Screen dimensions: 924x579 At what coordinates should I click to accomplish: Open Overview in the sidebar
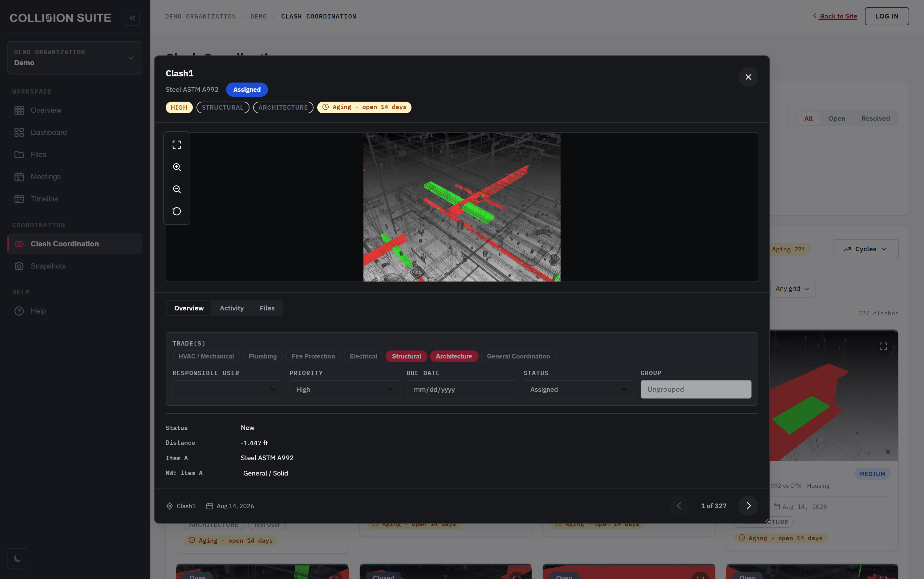tap(75, 110)
